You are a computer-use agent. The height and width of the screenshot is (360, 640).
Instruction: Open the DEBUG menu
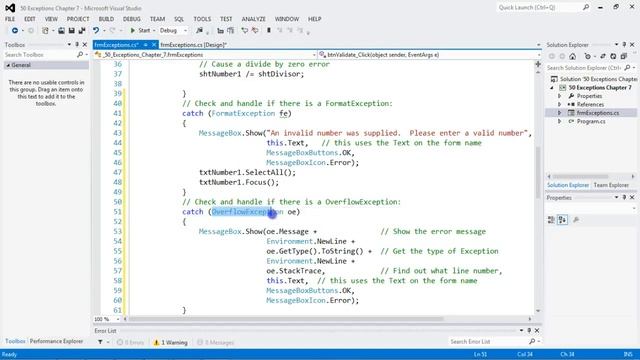(x=131, y=19)
